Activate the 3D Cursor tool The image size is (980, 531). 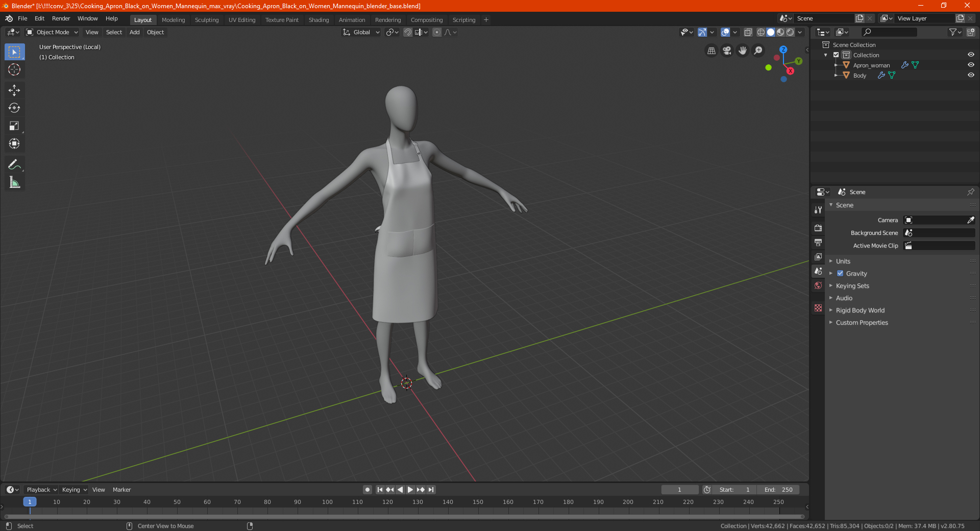pyautogui.click(x=14, y=70)
